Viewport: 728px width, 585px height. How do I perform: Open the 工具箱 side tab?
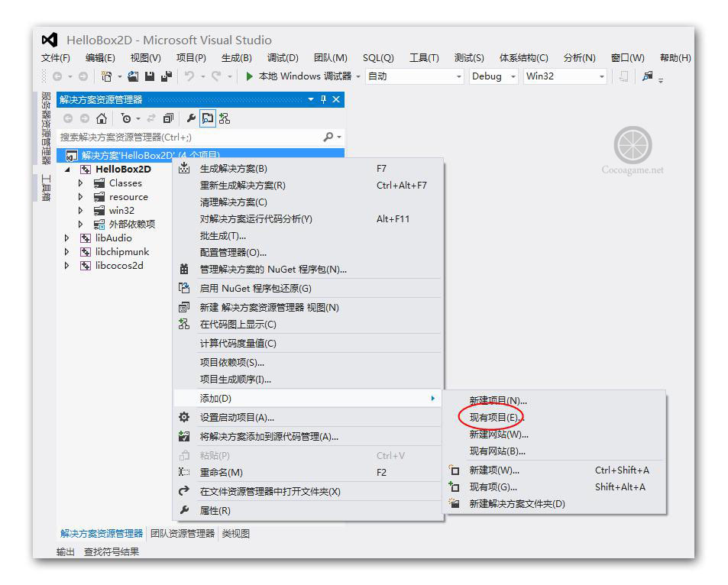click(46, 188)
